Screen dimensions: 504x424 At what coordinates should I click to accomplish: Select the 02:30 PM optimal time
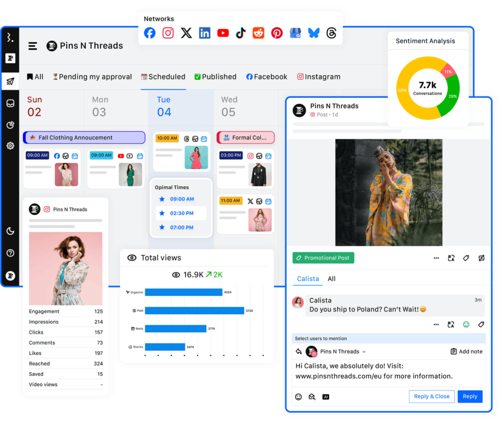pyautogui.click(x=181, y=213)
